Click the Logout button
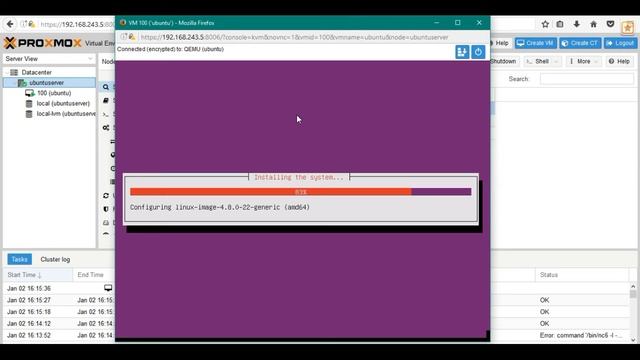Viewport: 640px width, 360px height. (x=620, y=43)
